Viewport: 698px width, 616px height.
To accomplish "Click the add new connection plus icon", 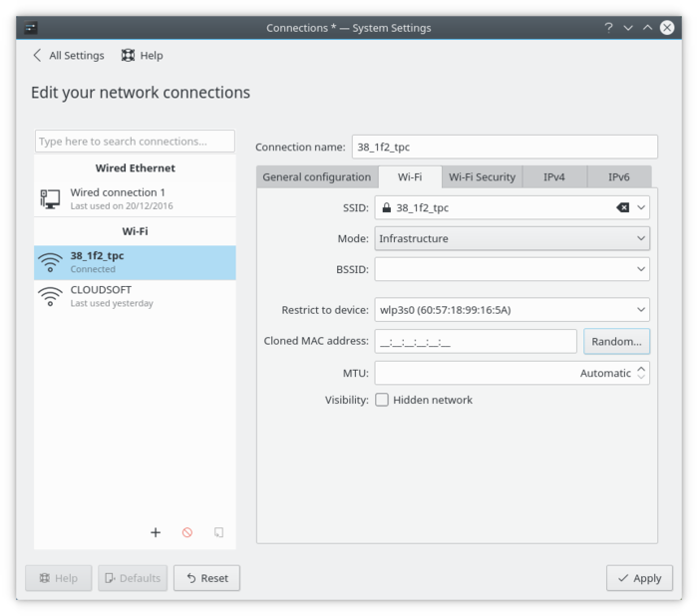I will pos(156,533).
